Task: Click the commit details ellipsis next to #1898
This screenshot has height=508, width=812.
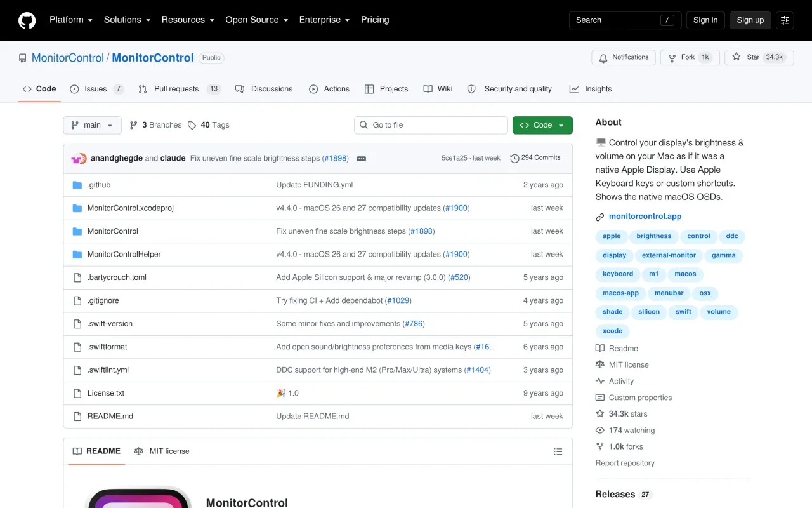Action: coord(362,158)
